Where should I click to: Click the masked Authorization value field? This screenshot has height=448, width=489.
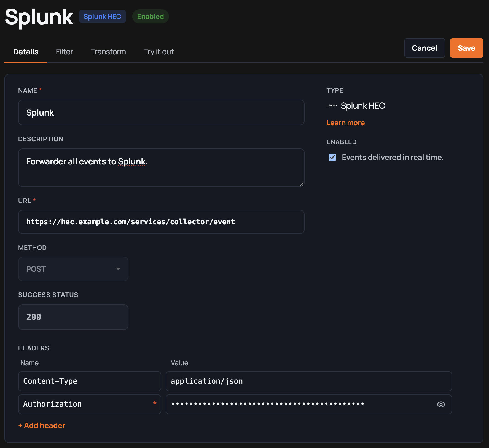pos(309,404)
